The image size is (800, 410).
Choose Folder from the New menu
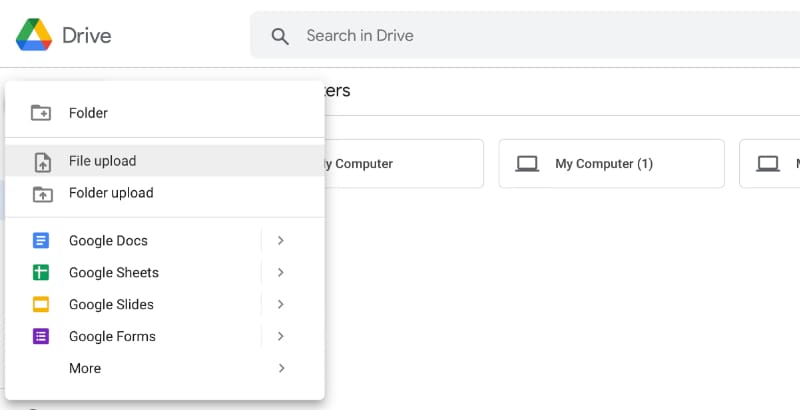(x=165, y=113)
